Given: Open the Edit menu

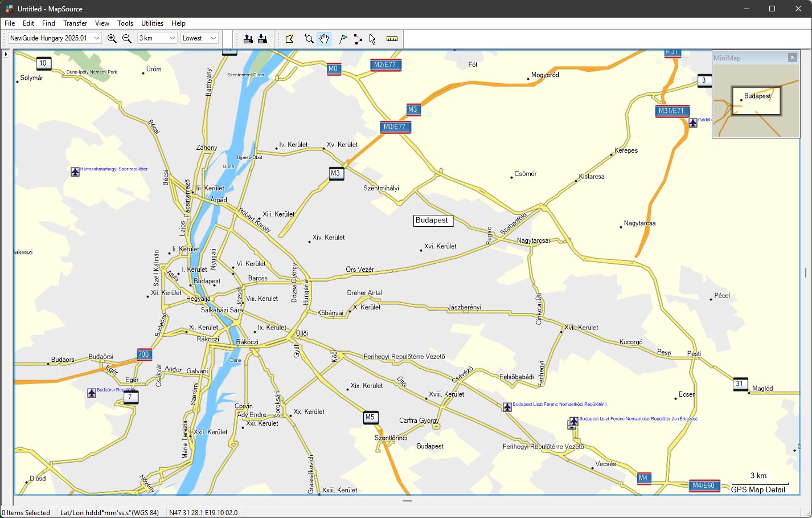Looking at the screenshot, I should click(28, 23).
